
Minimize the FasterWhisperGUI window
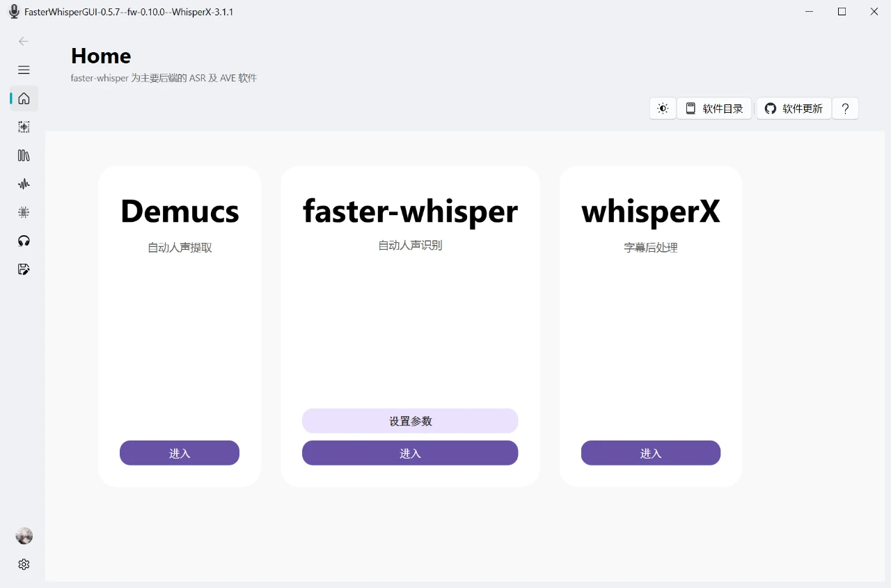[x=810, y=12]
